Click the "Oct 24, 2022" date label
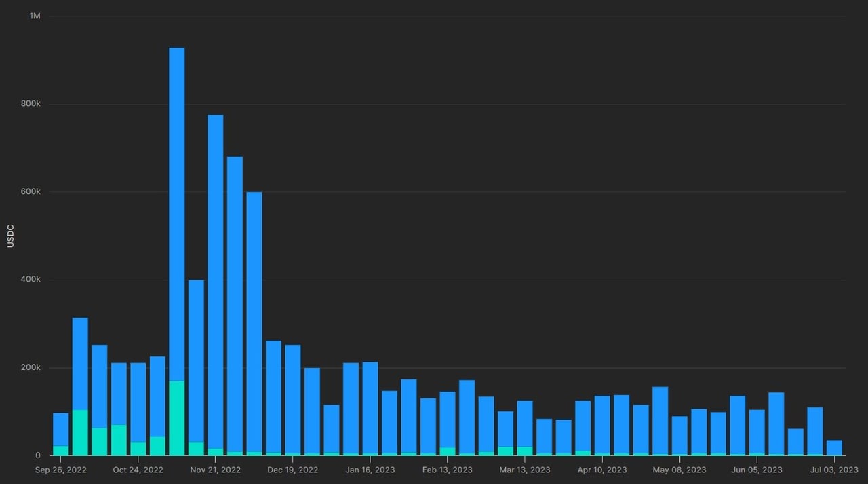 [x=138, y=470]
